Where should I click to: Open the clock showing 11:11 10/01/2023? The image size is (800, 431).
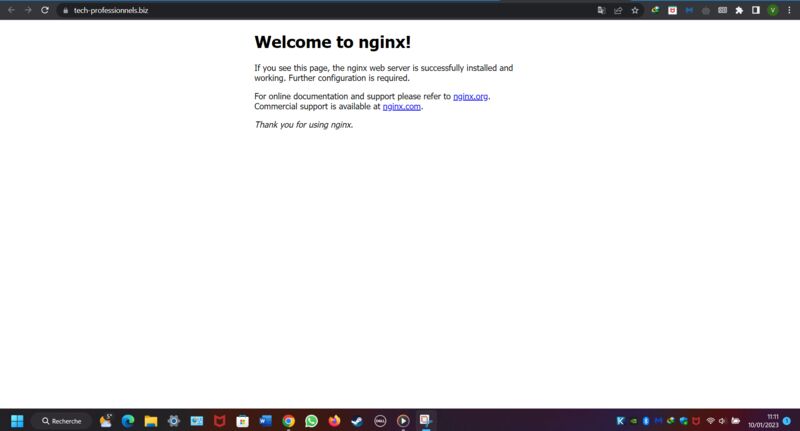click(763, 421)
